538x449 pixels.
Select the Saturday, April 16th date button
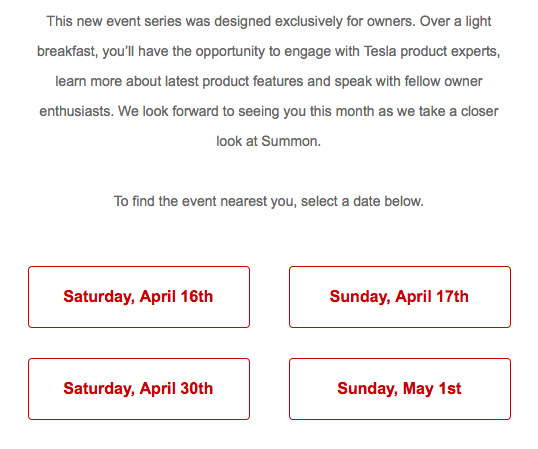(139, 297)
